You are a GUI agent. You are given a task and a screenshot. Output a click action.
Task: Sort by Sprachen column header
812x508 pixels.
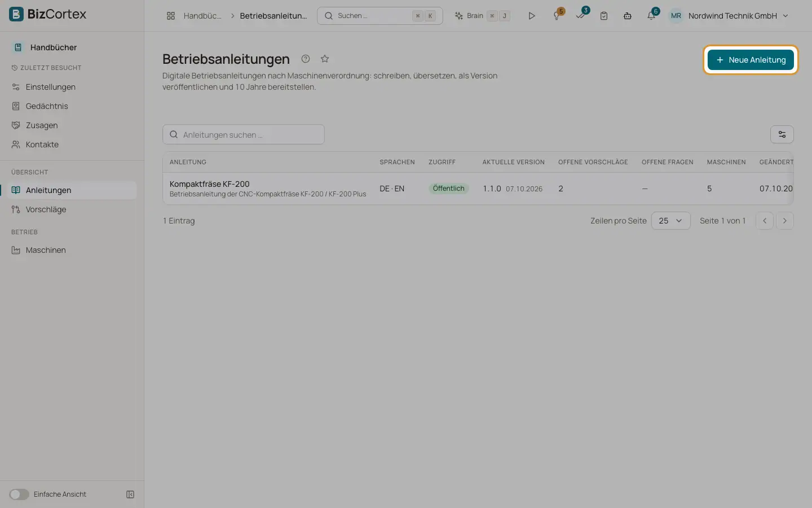[397, 162]
